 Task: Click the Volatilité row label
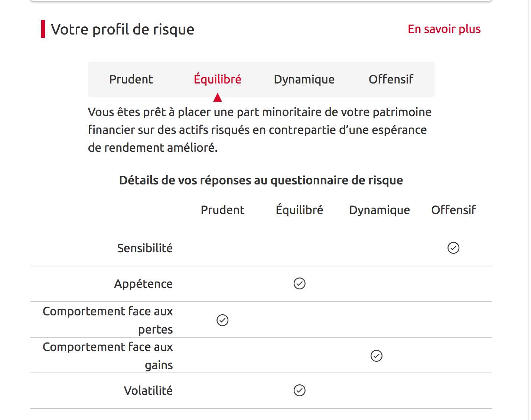[148, 391]
